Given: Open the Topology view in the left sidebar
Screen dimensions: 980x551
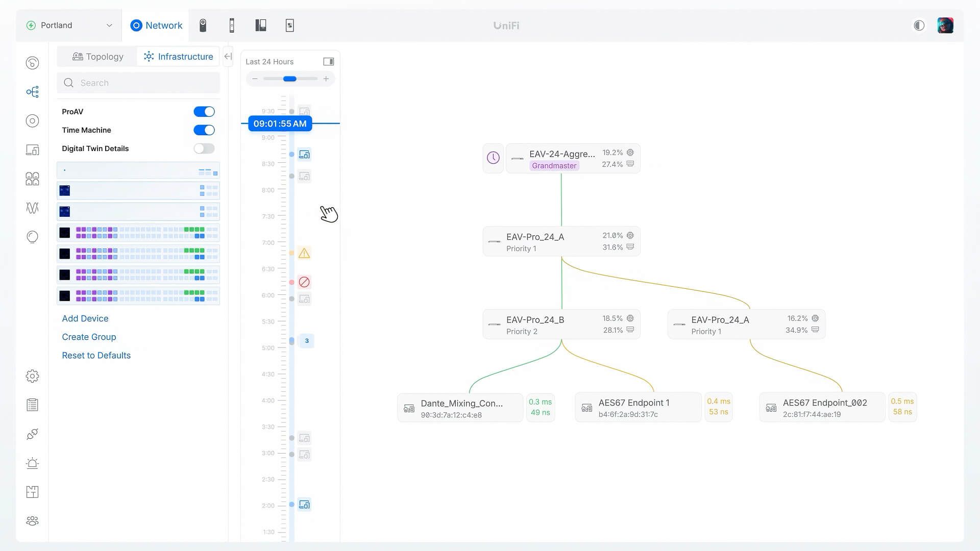Looking at the screenshot, I should [x=97, y=57].
